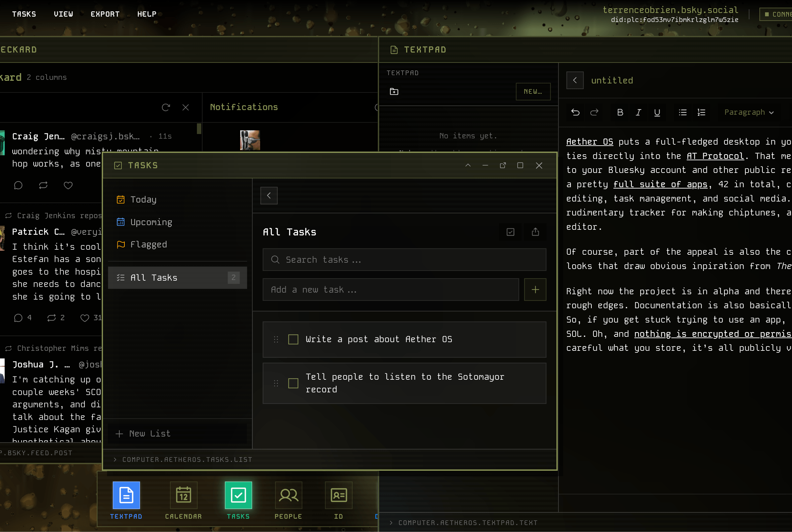Click the new folder icon in Textpad

(394, 92)
